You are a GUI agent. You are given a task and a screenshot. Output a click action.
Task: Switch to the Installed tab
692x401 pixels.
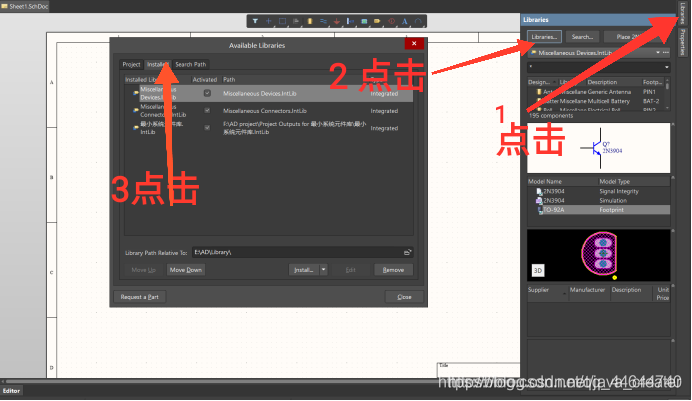[158, 64]
